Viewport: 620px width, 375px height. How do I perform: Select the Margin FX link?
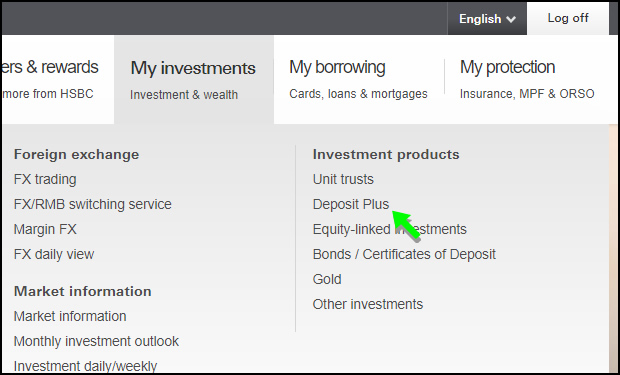(x=45, y=229)
